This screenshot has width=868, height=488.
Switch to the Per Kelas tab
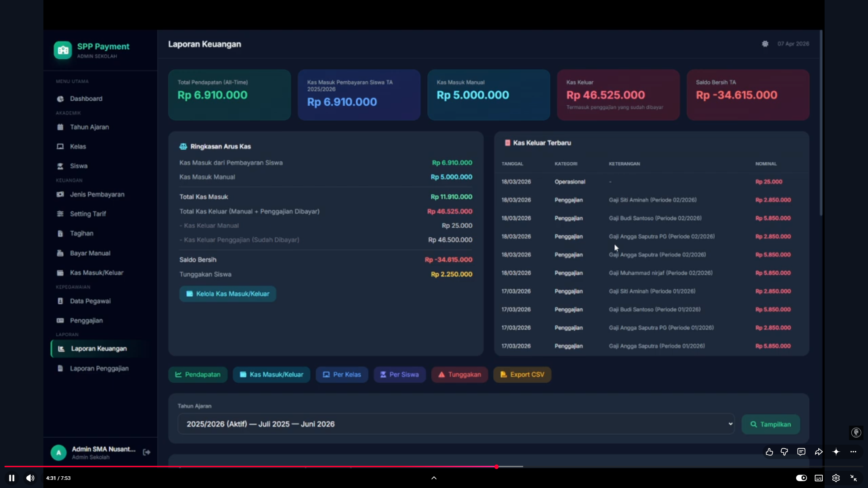(x=342, y=375)
